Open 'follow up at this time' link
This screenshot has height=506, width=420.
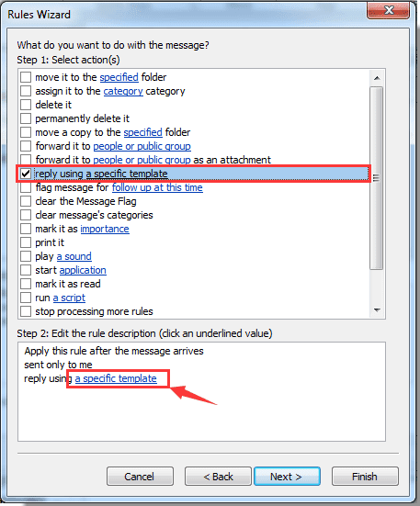pos(157,188)
